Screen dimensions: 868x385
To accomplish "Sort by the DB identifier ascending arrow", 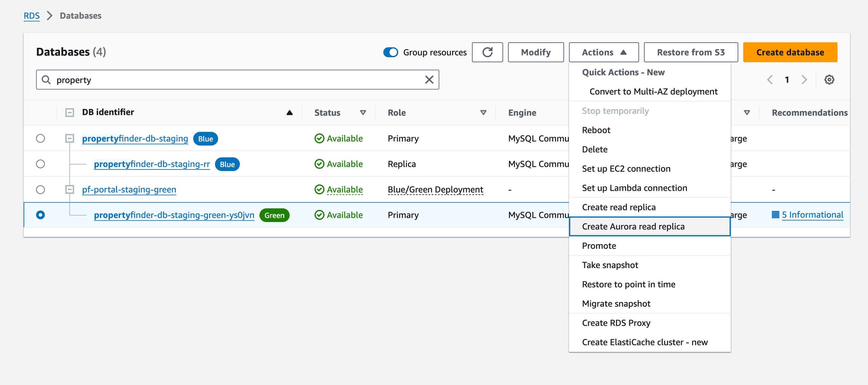I will point(290,113).
